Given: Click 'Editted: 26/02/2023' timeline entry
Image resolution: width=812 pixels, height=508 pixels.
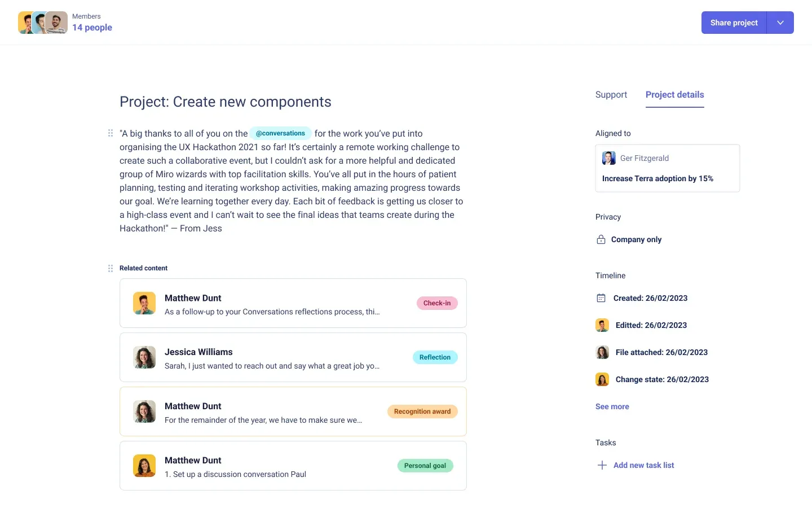Looking at the screenshot, I should [651, 325].
